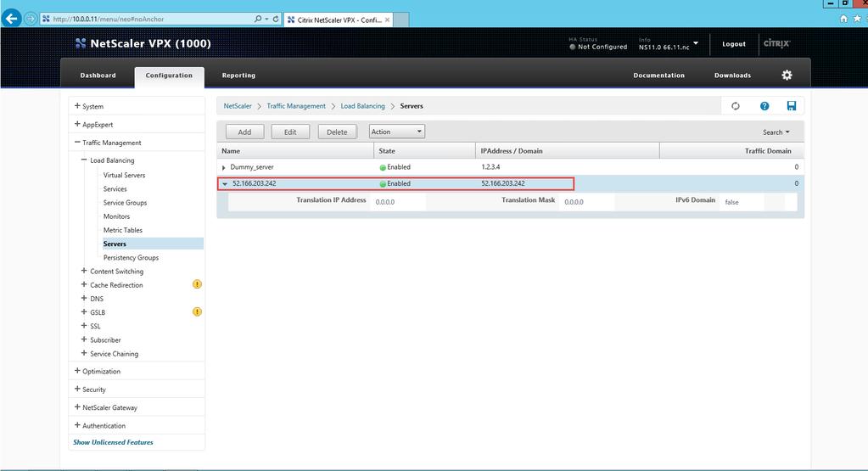Expand the System node
868x471 pixels.
77,106
